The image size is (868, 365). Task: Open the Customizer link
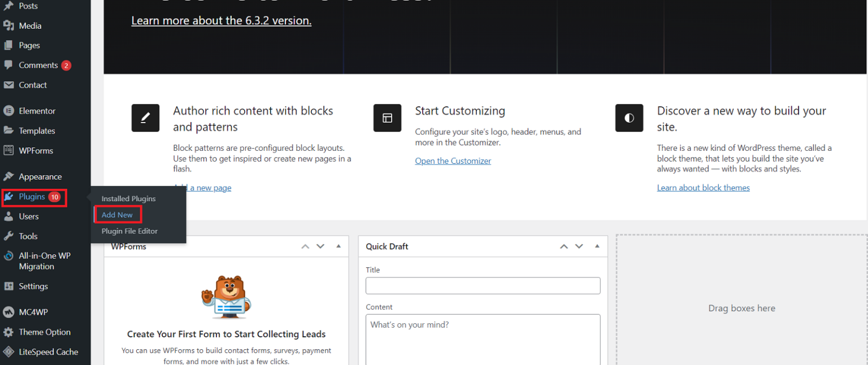(x=453, y=160)
